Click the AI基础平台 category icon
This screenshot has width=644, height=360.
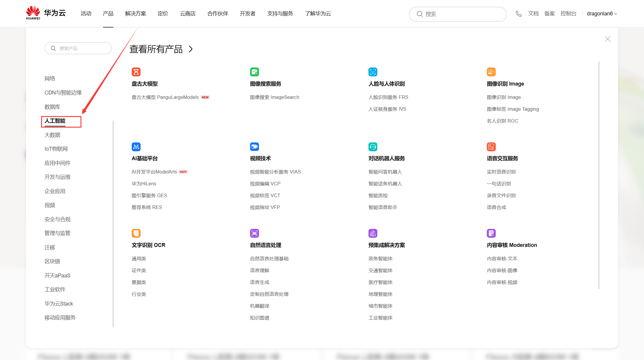[136, 147]
